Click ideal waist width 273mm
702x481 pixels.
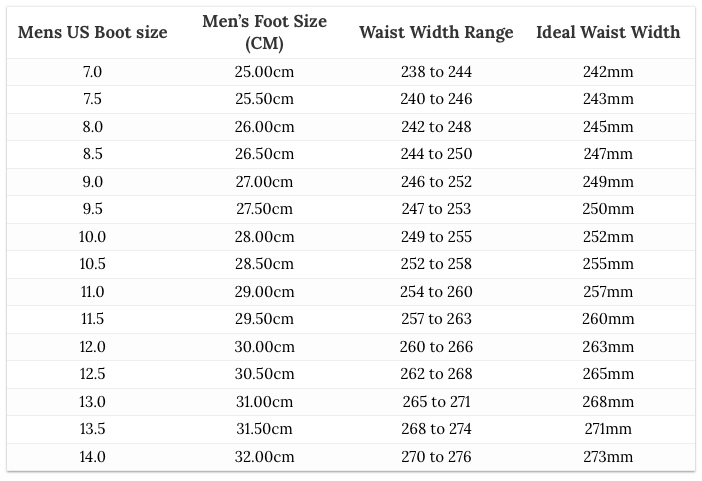click(x=608, y=457)
